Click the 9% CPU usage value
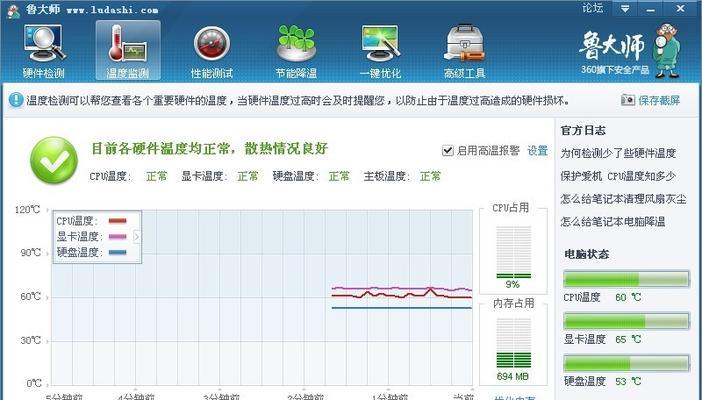 pyautogui.click(x=513, y=284)
